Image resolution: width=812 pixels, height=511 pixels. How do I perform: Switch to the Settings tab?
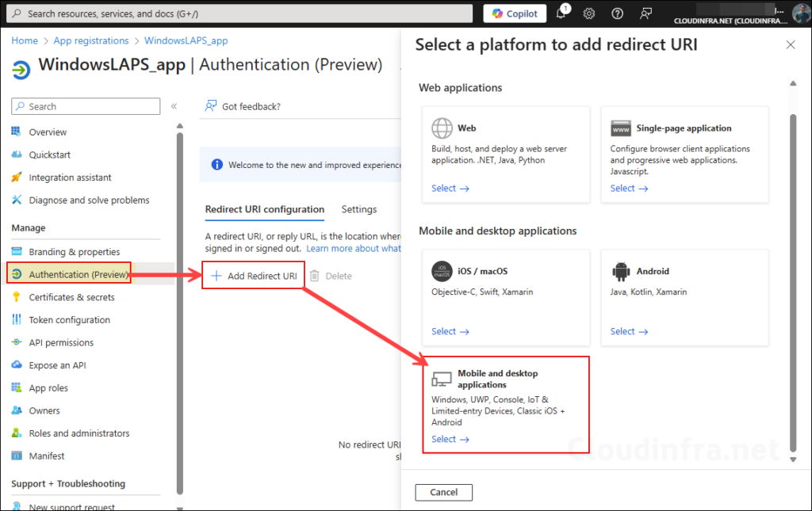coord(358,209)
